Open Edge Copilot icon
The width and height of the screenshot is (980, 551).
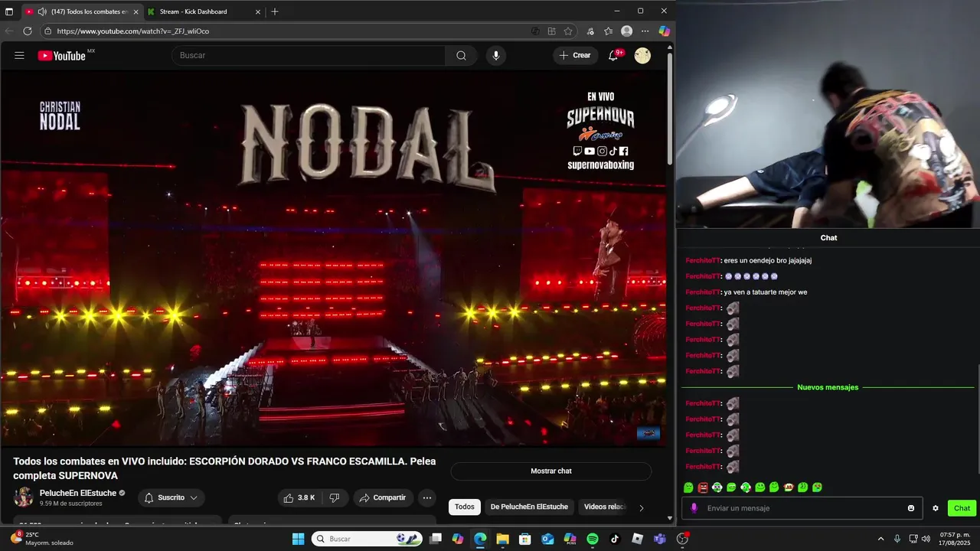[x=664, y=31]
